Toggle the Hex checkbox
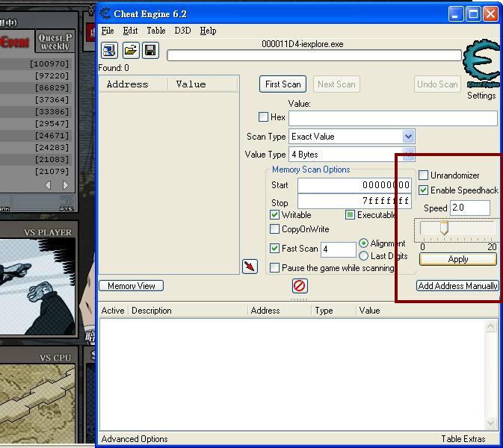 coord(263,117)
